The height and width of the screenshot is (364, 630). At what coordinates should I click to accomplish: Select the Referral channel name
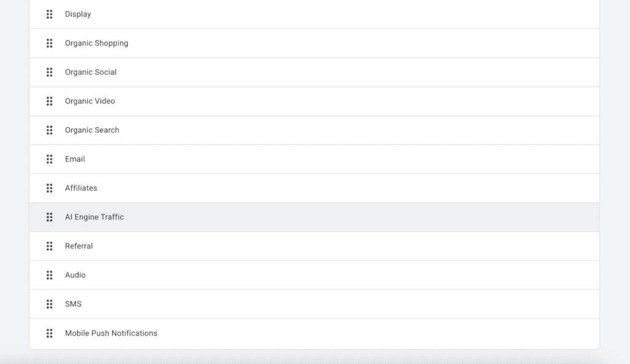(79, 246)
